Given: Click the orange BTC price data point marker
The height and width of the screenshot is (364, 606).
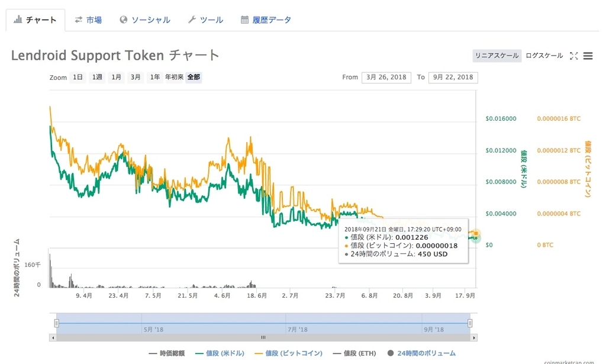Looking at the screenshot, I should 476,233.
